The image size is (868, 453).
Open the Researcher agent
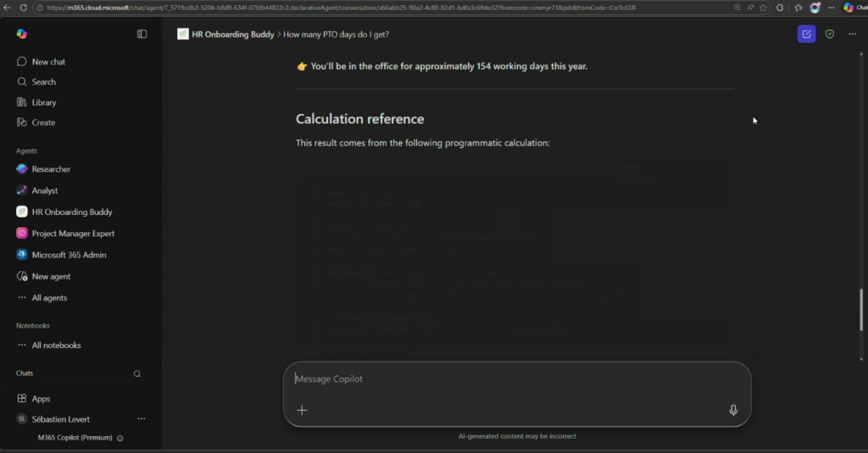tap(51, 168)
